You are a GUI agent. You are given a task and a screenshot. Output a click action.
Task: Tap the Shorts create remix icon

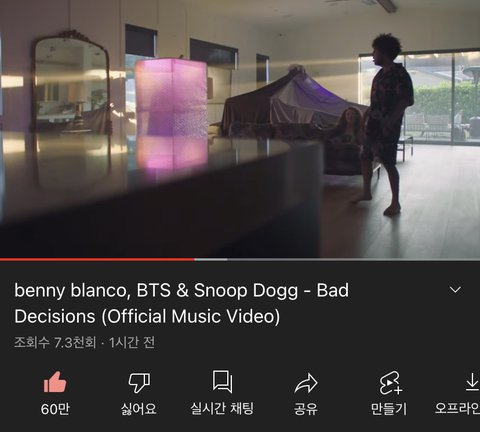click(390, 383)
